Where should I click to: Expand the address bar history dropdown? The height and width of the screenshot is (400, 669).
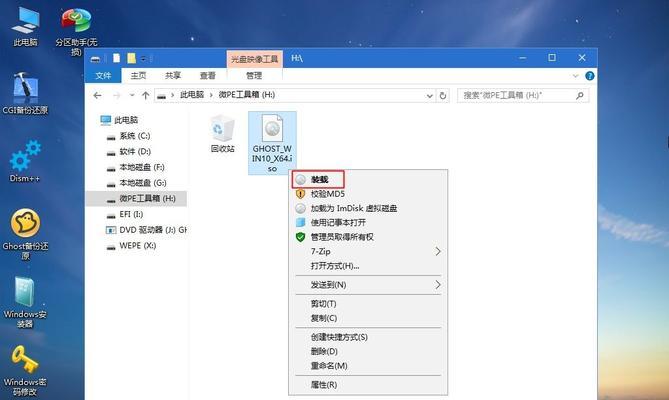(430, 96)
